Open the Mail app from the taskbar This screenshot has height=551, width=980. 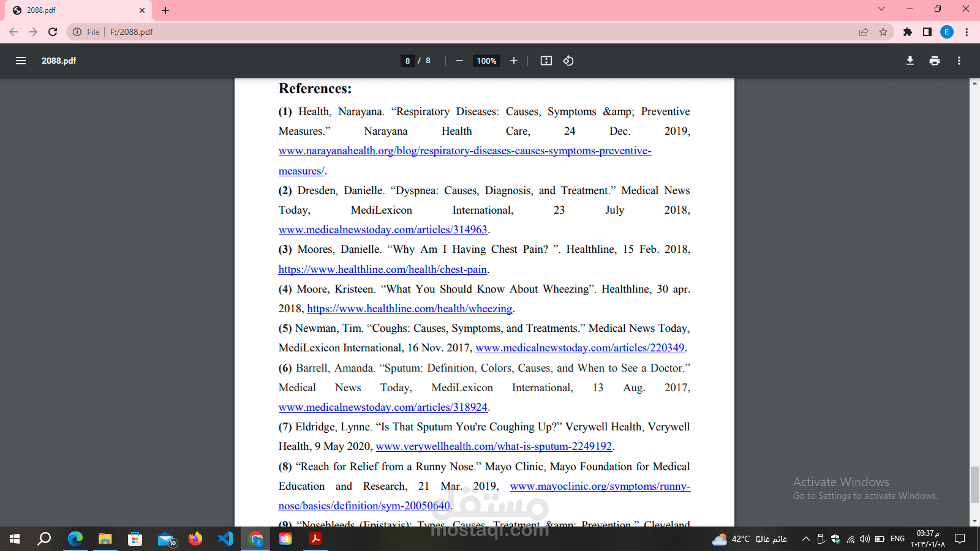[166, 539]
